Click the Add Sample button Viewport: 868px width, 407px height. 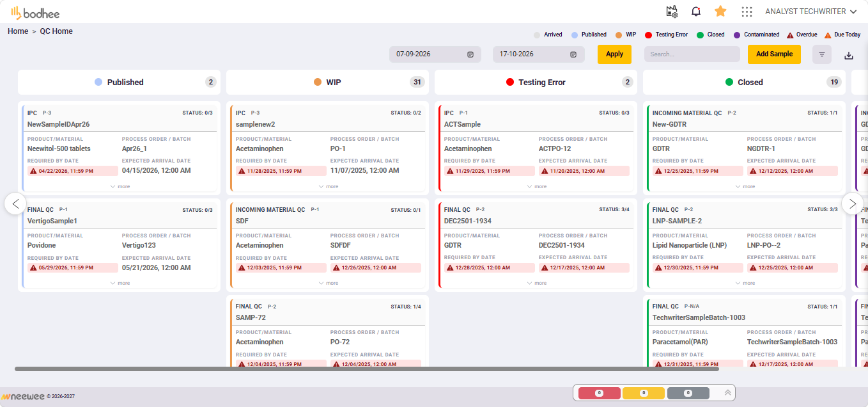(774, 54)
